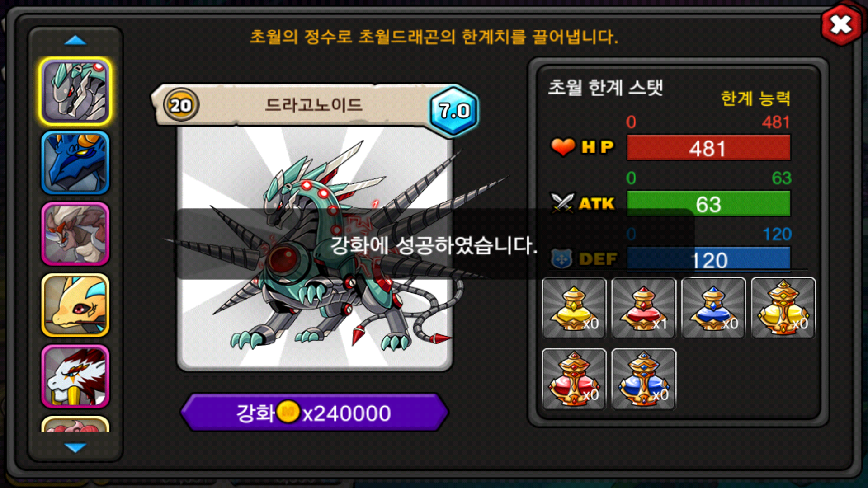Use the small red essence potion x1
Screen dimensions: 868x488
pyautogui.click(x=644, y=308)
